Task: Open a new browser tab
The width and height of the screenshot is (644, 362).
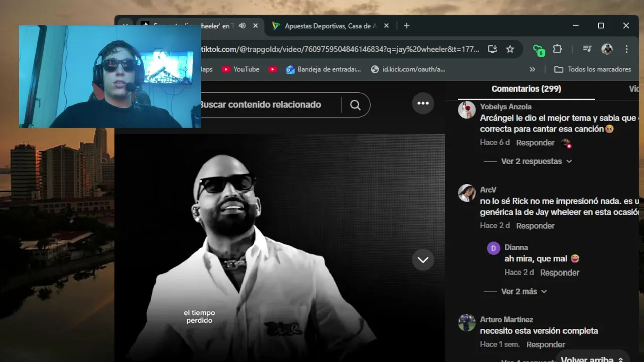Action: click(406, 26)
